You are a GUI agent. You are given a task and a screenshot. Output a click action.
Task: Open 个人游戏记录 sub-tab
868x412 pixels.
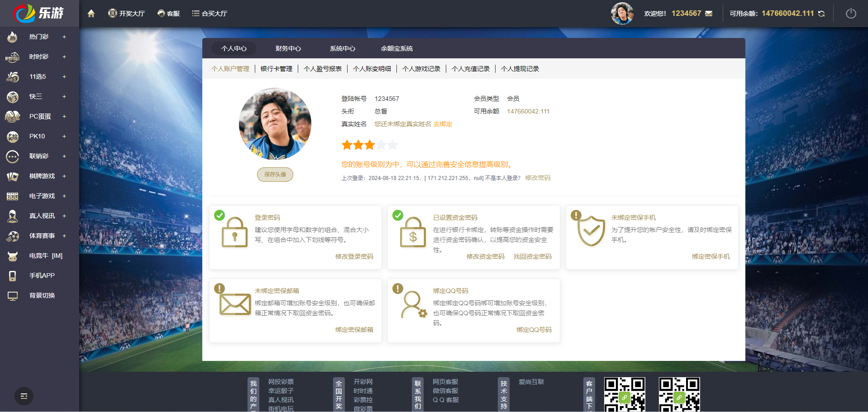pos(421,69)
